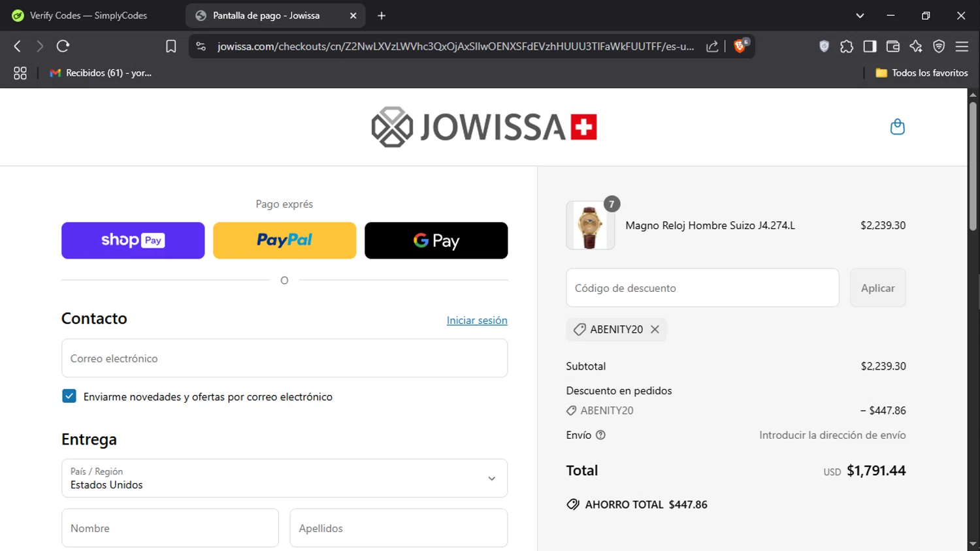Click the Pago exprés label
This screenshot has height=551, width=980.
284,204
